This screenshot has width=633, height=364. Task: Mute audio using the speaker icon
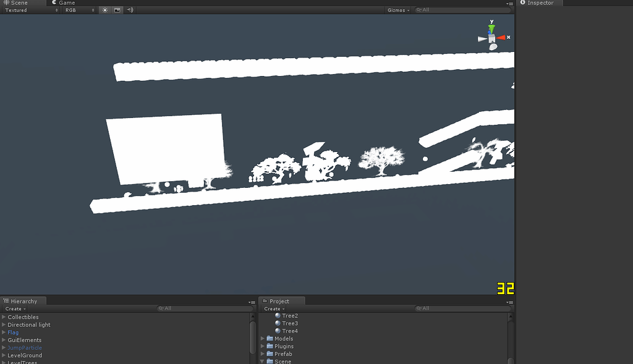129,10
